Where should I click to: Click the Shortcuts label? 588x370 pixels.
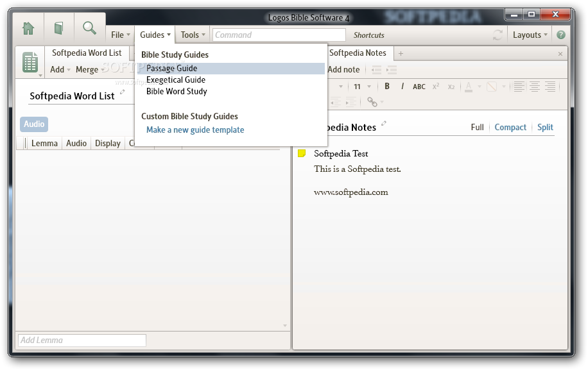pyautogui.click(x=369, y=35)
